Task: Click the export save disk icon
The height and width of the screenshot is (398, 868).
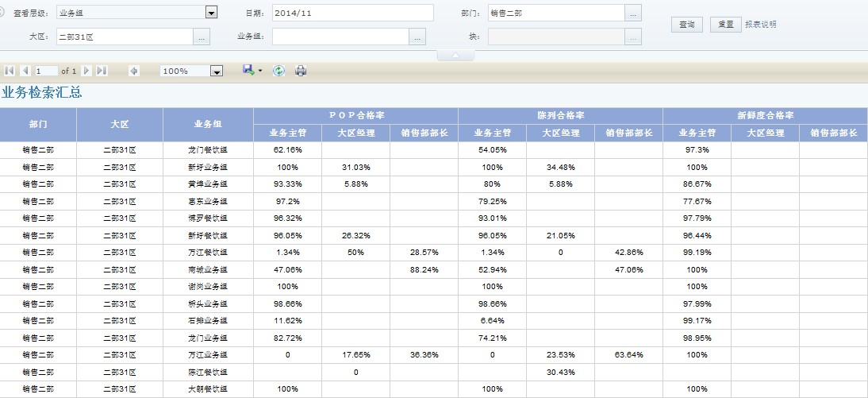Action: (x=248, y=71)
